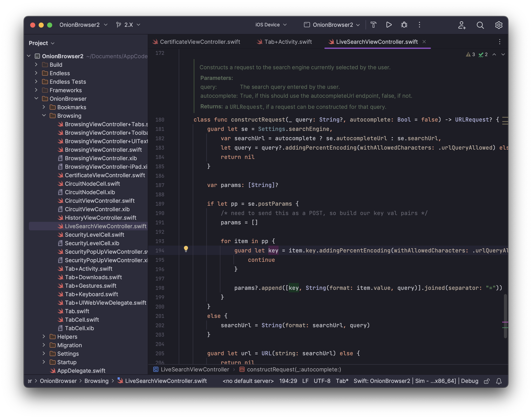This screenshot has height=419, width=532.
Task: Click the settings gear icon
Action: coord(499,25)
